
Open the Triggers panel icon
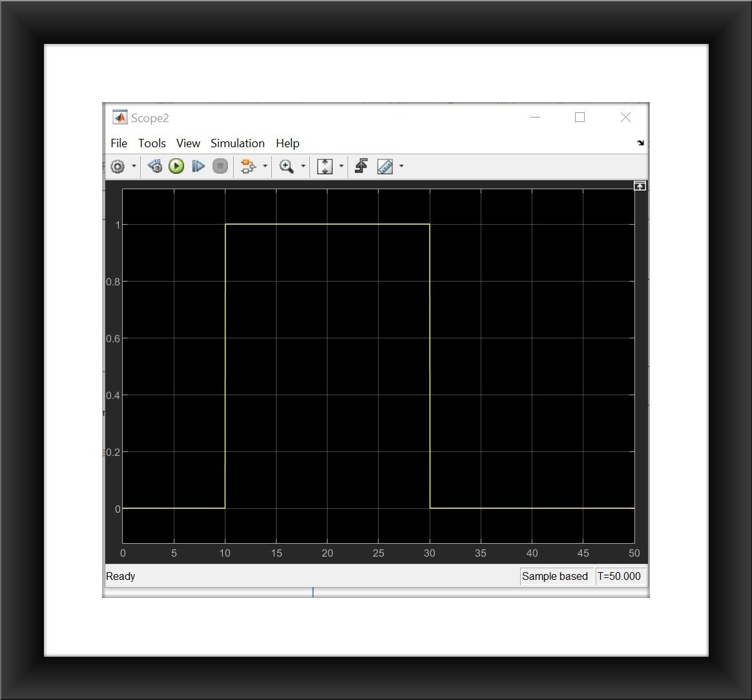coord(361,166)
